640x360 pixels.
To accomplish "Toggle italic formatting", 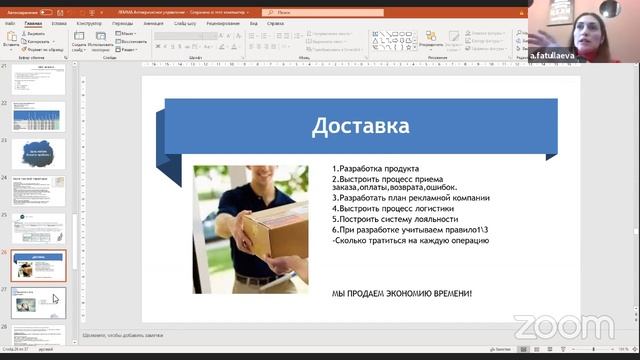I will tap(165, 47).
